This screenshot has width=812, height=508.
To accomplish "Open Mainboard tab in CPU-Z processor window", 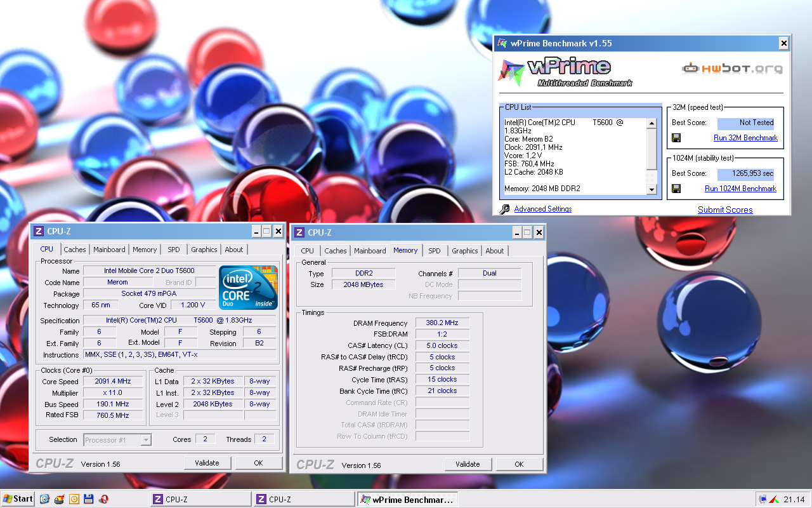I will click(109, 250).
